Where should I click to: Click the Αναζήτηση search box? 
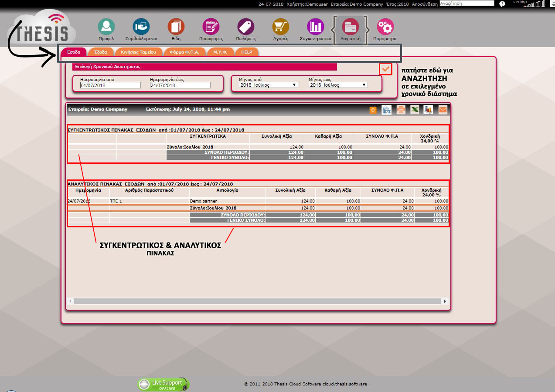(466, 3)
